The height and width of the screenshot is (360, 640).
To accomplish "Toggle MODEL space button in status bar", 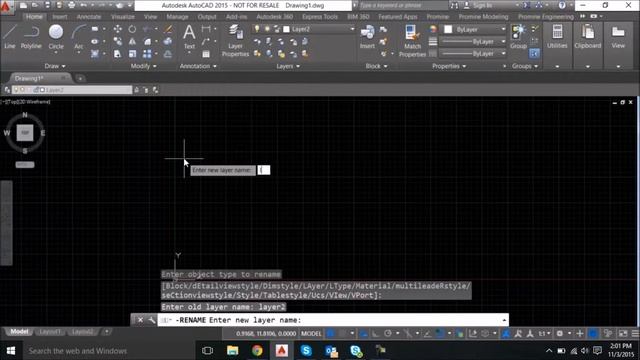I will click(x=311, y=333).
